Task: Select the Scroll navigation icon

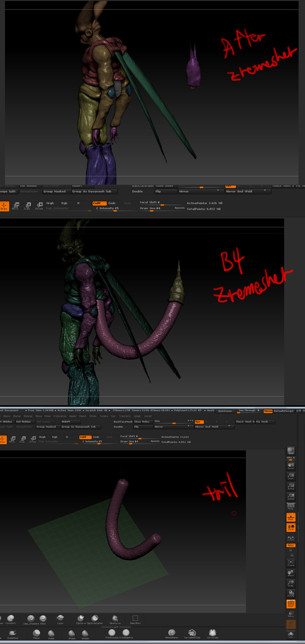Action: 291,466
